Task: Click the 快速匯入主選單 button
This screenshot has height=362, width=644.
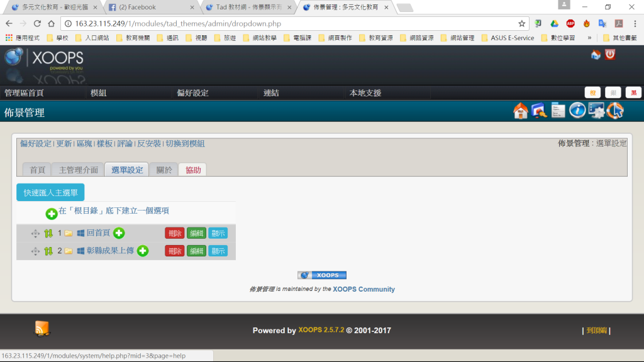Action: point(50,192)
